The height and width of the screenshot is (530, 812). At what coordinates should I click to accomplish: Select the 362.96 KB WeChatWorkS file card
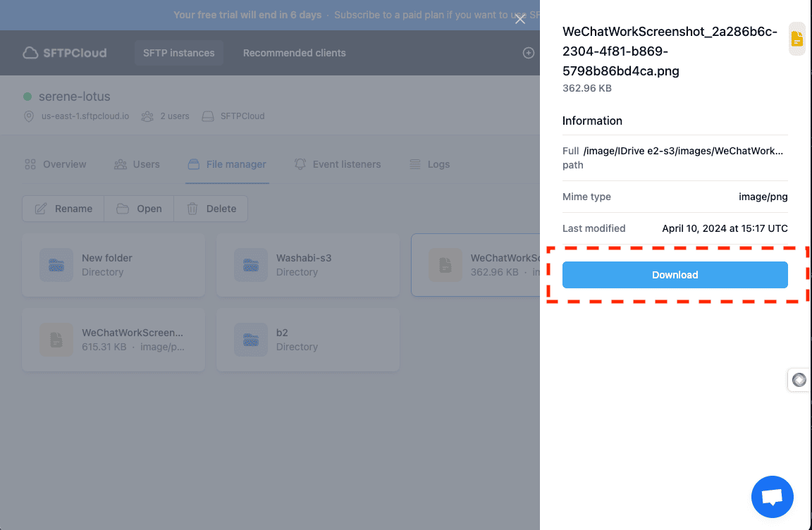tap(475, 265)
